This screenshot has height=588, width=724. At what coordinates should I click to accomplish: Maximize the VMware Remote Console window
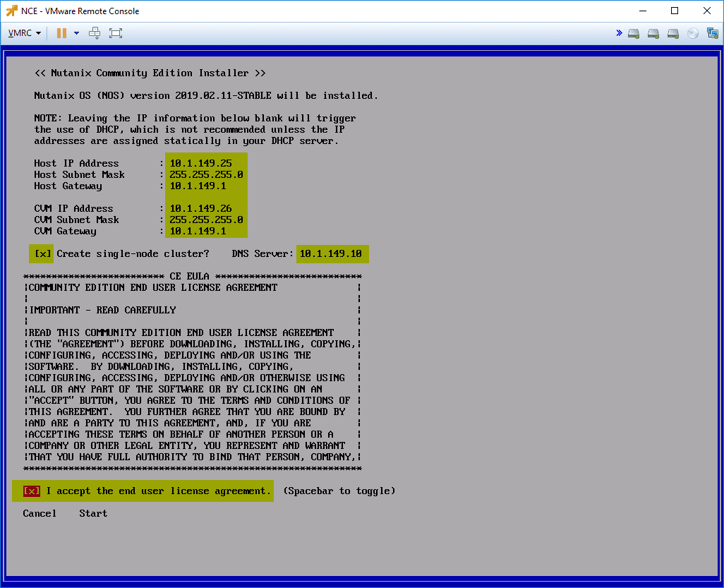pos(675,11)
